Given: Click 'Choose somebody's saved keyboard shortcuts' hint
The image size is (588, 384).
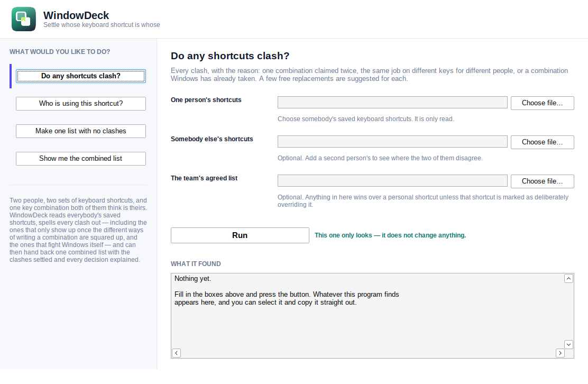Looking at the screenshot, I should pos(365,119).
